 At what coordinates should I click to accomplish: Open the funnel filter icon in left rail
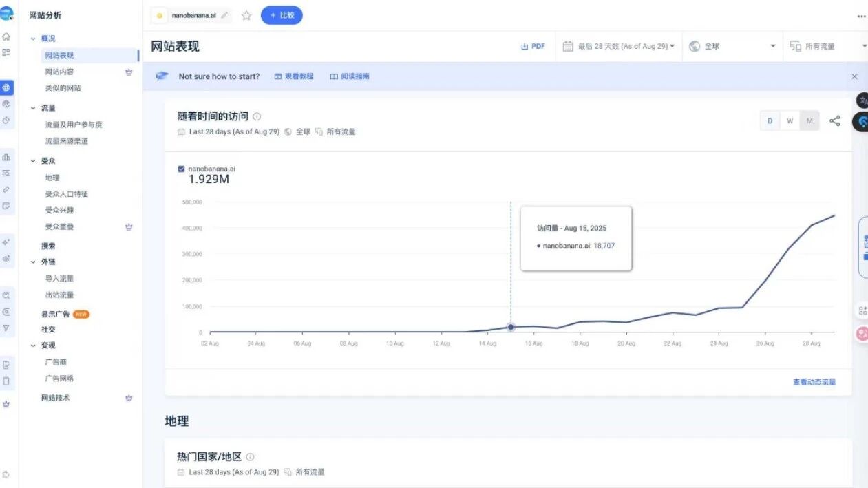6,328
